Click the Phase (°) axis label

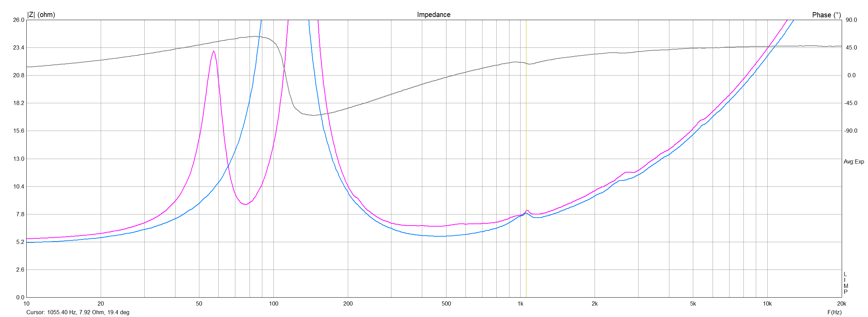826,15
